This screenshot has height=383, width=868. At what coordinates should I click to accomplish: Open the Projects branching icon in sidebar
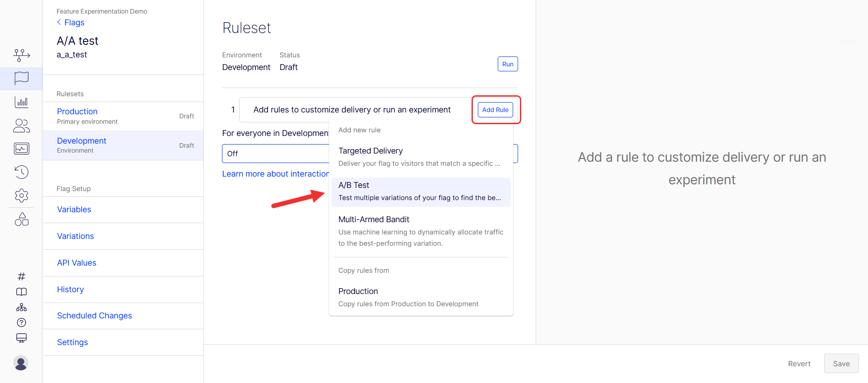point(21,55)
